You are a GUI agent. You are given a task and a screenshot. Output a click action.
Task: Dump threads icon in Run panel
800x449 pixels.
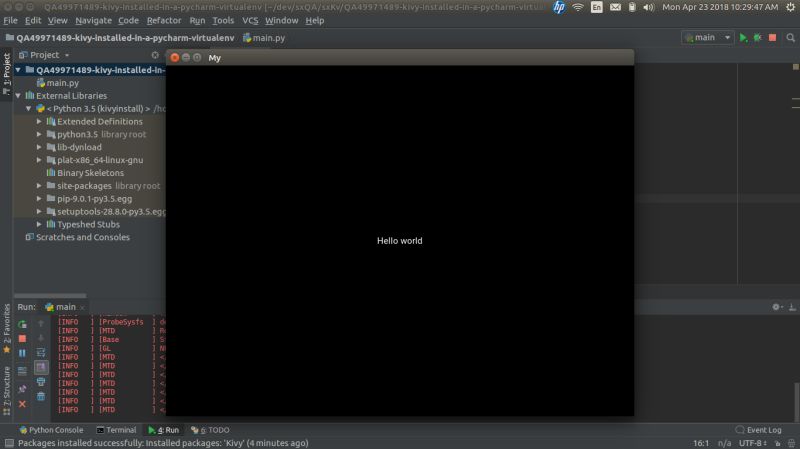point(22,371)
